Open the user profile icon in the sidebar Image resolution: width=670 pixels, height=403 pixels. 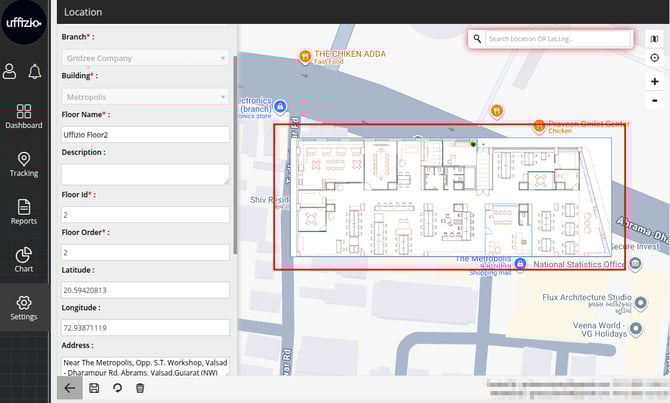coord(10,71)
